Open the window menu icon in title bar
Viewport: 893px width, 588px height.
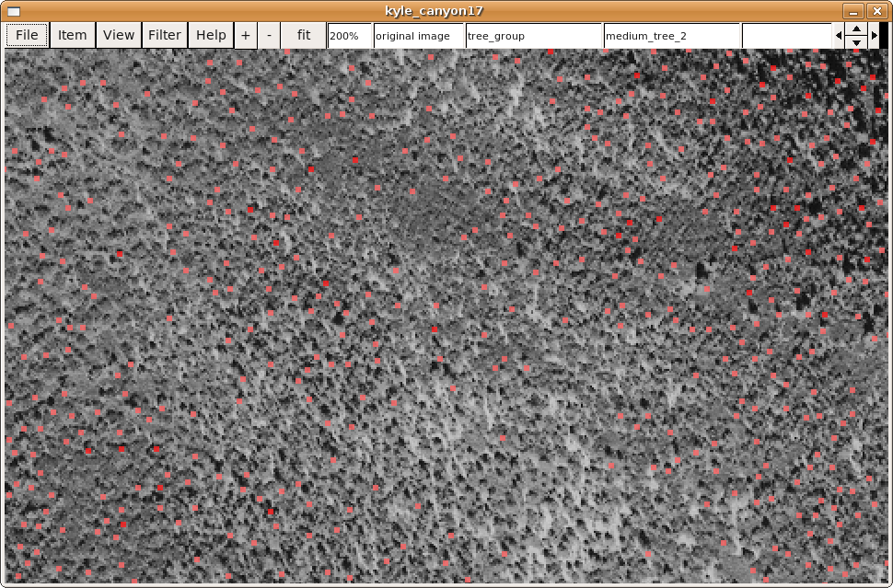coord(14,11)
